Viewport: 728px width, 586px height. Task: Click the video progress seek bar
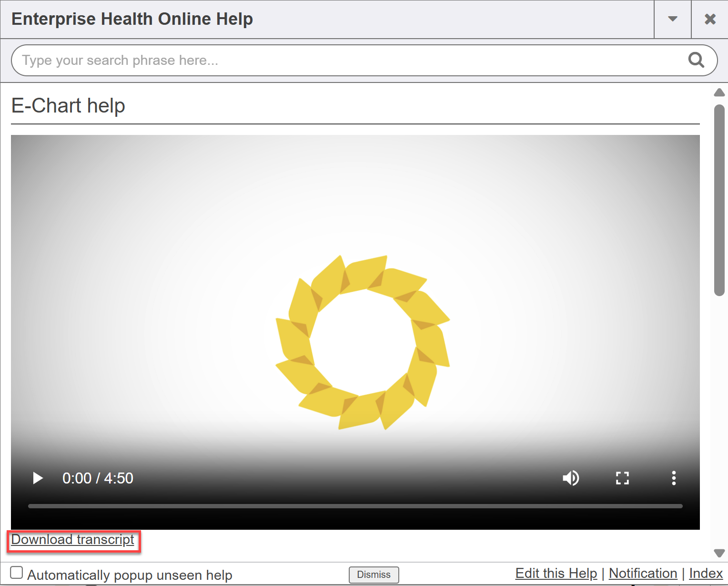point(355,506)
